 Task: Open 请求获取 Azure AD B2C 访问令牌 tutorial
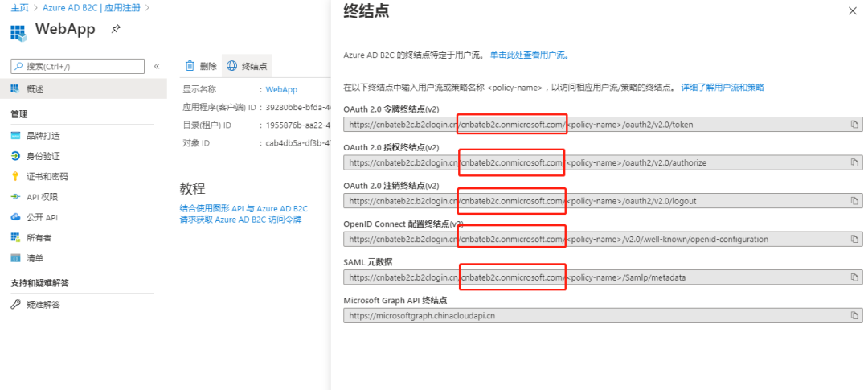(x=240, y=220)
